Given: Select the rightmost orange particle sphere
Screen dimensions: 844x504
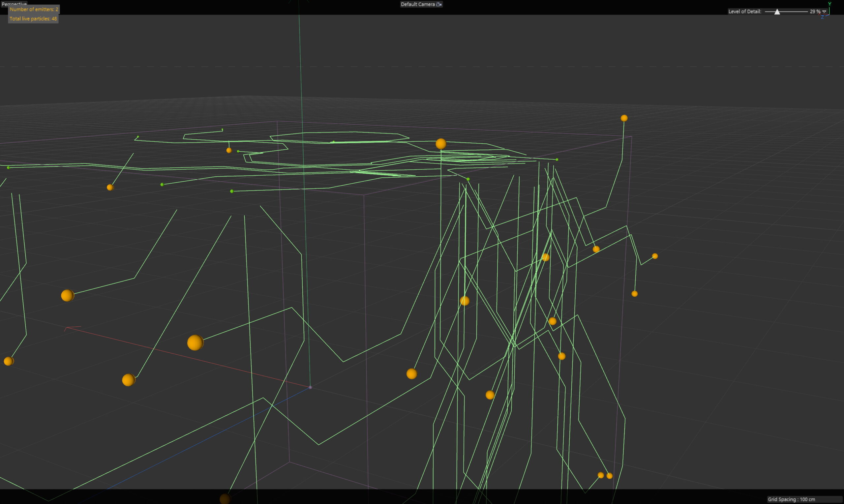Looking at the screenshot, I should point(655,256).
